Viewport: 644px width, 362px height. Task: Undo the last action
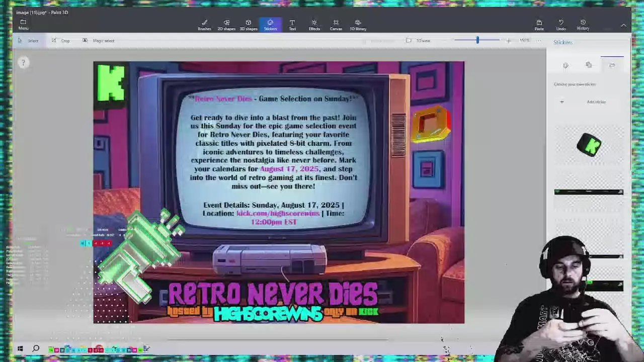[561, 25]
